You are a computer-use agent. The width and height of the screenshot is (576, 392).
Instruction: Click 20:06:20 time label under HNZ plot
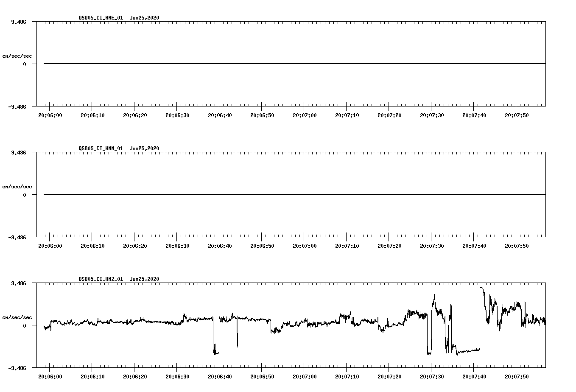click(135, 376)
